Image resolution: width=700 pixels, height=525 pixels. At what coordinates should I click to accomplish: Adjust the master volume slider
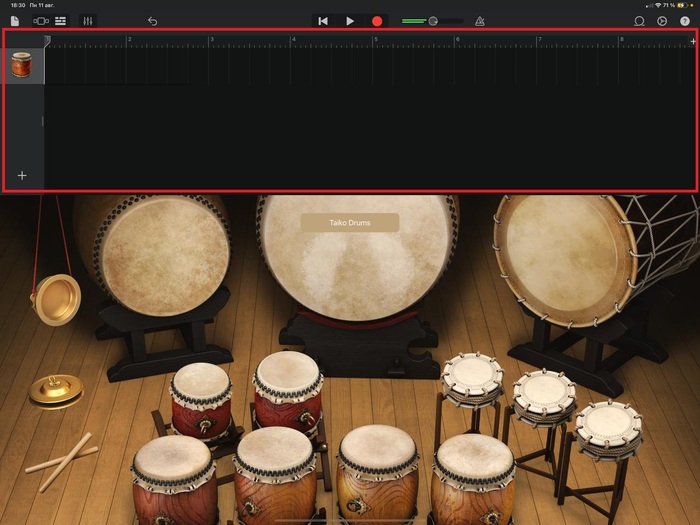(x=432, y=21)
